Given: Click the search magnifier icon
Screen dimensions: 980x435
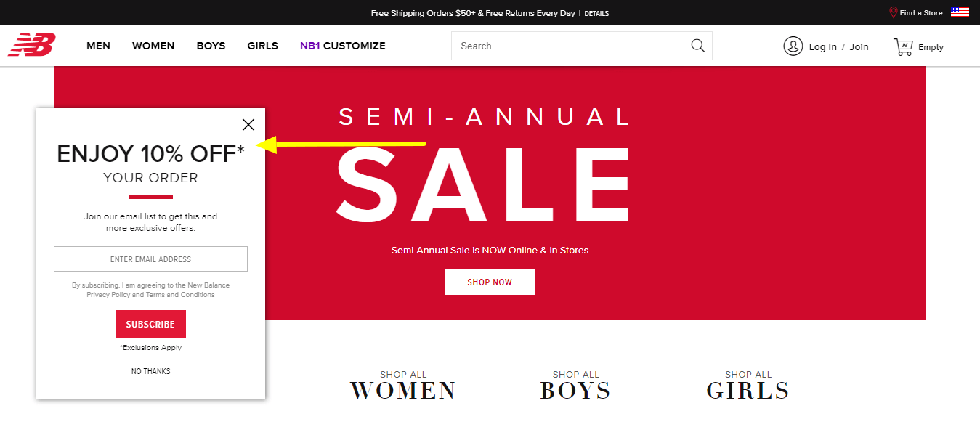Looking at the screenshot, I should (697, 46).
